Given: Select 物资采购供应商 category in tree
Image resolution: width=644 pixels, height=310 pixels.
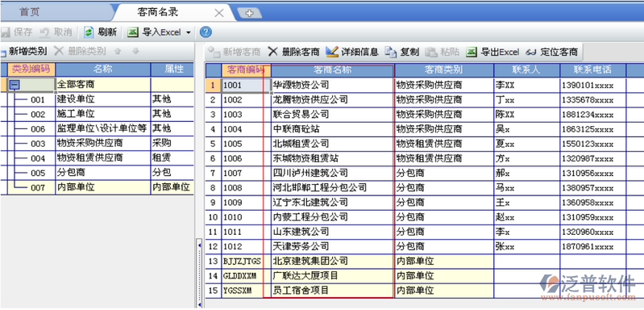Looking at the screenshot, I should (89, 143).
